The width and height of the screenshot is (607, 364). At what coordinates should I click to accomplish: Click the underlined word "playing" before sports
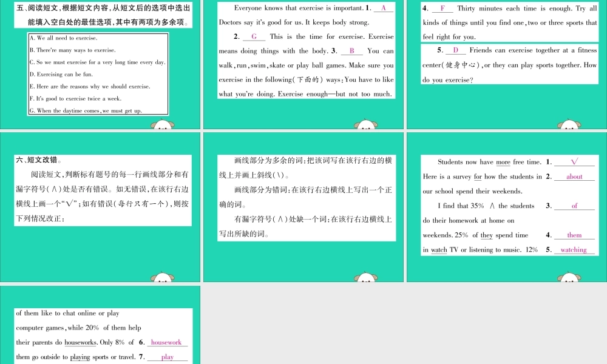[80, 357]
